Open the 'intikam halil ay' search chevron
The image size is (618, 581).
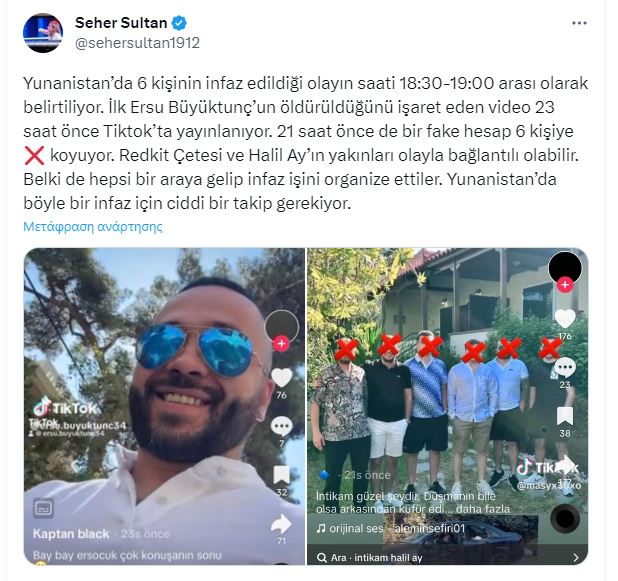pyautogui.click(x=576, y=557)
